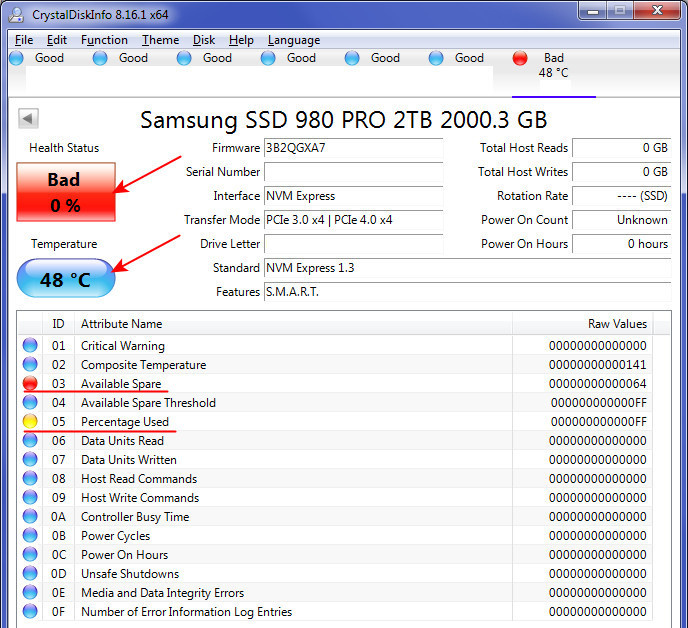Image resolution: width=688 pixels, height=628 pixels.
Task: Click the blue orb for Unsafe Shutdowns
Action: click(x=30, y=574)
